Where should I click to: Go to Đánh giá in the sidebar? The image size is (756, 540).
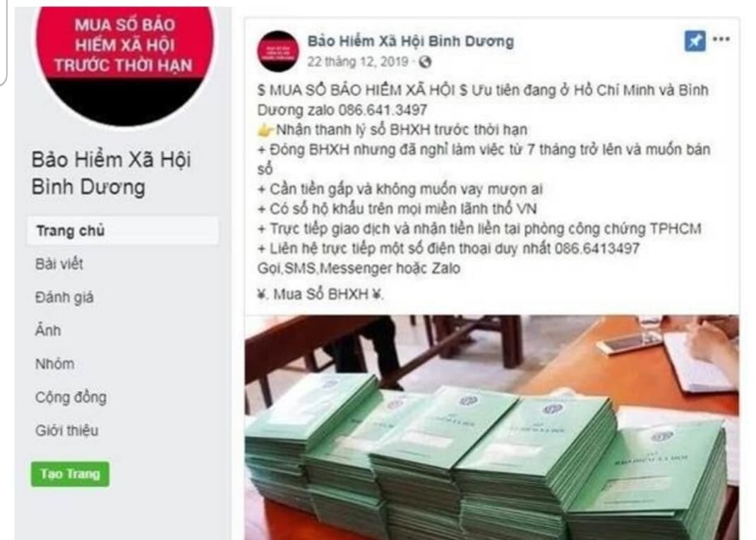pyautogui.click(x=64, y=297)
